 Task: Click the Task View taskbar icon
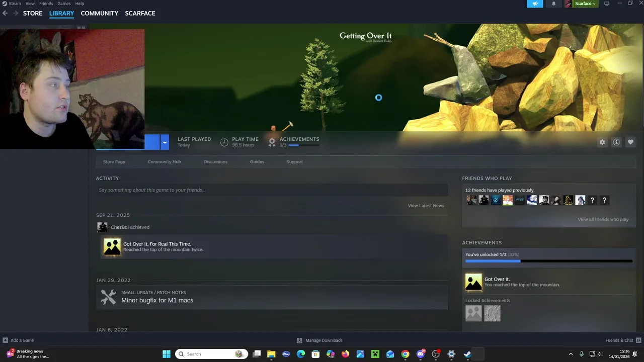257,354
